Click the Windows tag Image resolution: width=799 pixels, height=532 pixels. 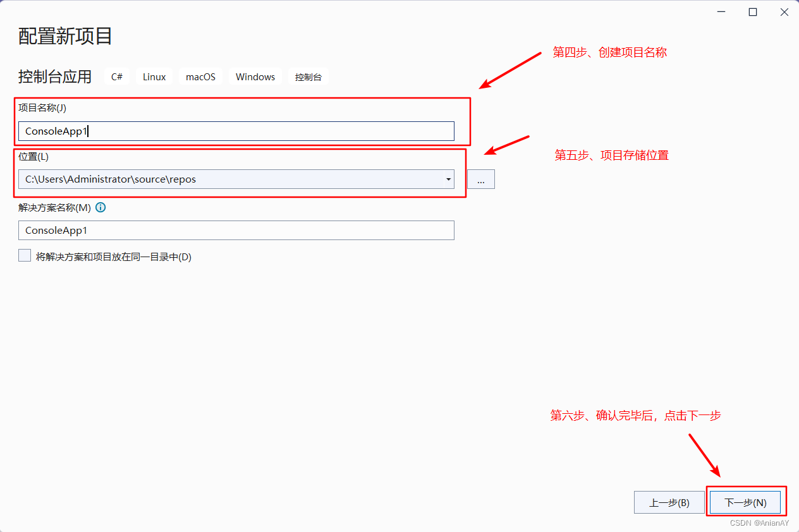tap(255, 77)
